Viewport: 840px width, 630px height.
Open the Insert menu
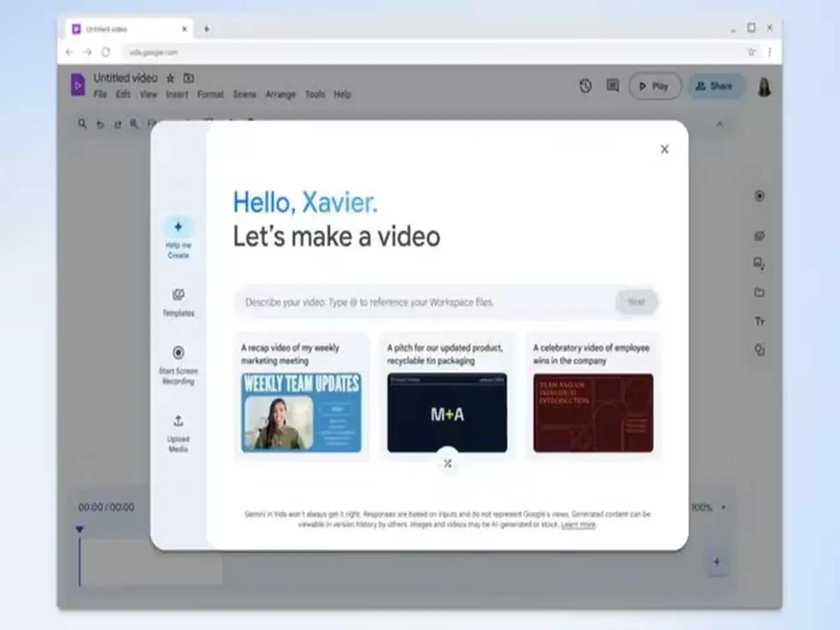[177, 94]
